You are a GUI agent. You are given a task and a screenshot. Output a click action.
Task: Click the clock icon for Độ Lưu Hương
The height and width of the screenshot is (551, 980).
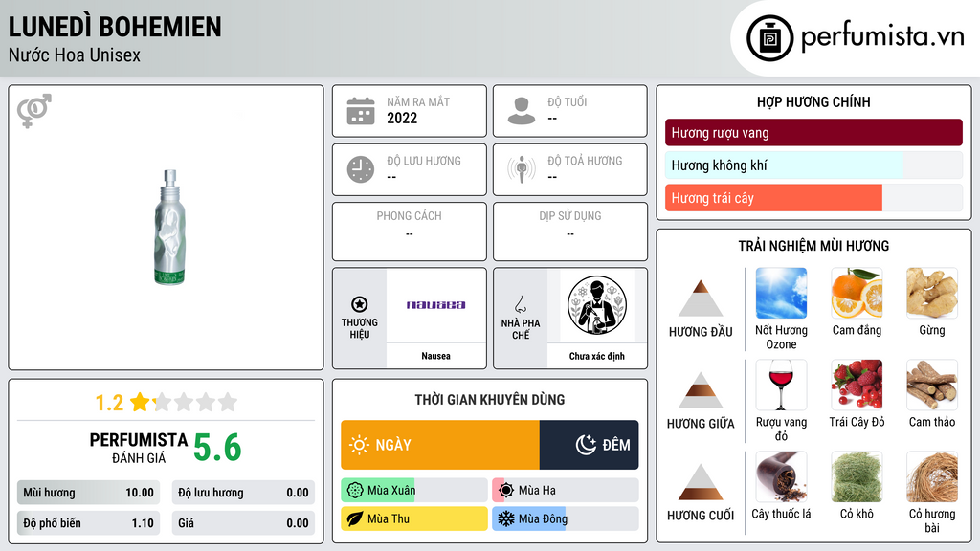(x=361, y=169)
